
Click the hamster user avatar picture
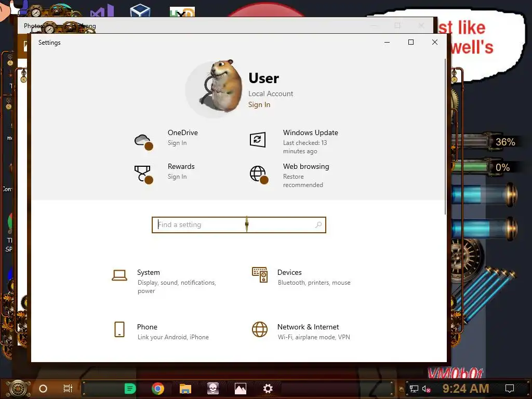pyautogui.click(x=215, y=89)
